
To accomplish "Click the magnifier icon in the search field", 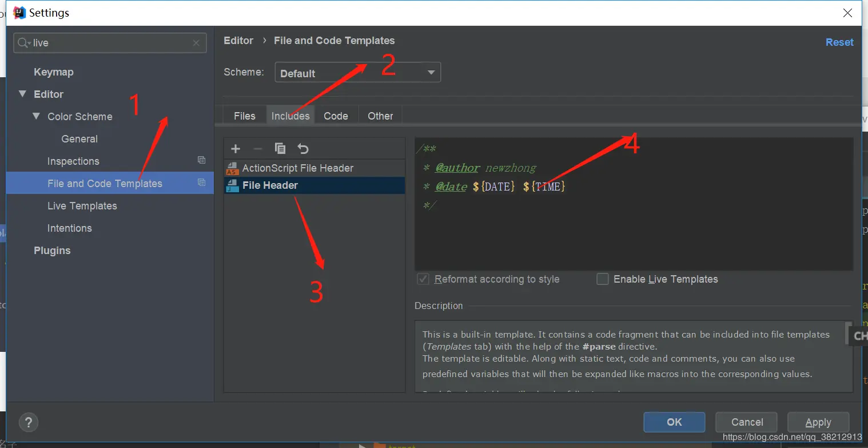I will (x=23, y=43).
